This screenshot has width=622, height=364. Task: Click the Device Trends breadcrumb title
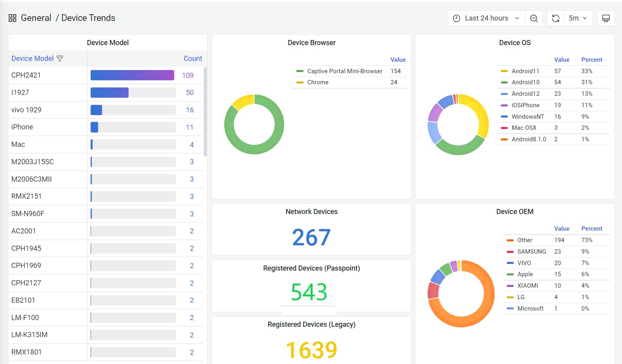tap(88, 18)
